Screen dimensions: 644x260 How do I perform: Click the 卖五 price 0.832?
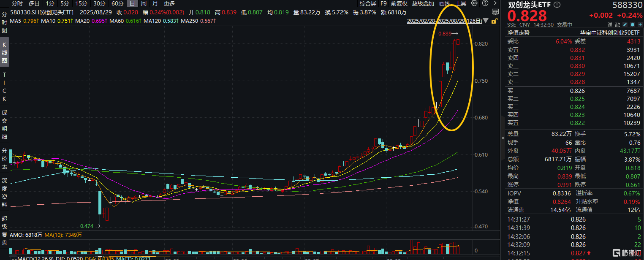(x=577, y=50)
